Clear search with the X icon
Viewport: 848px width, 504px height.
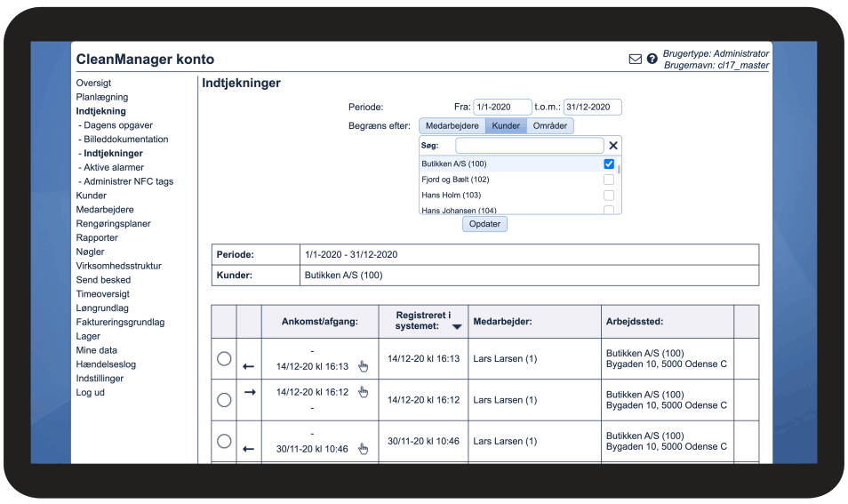tap(613, 146)
